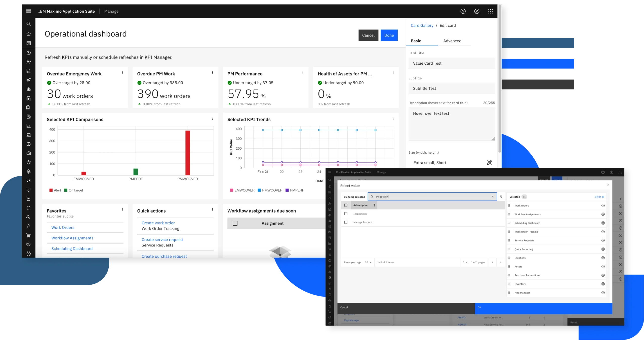Click filter icon beside inspection search
The height and width of the screenshot is (340, 644).
[501, 197]
